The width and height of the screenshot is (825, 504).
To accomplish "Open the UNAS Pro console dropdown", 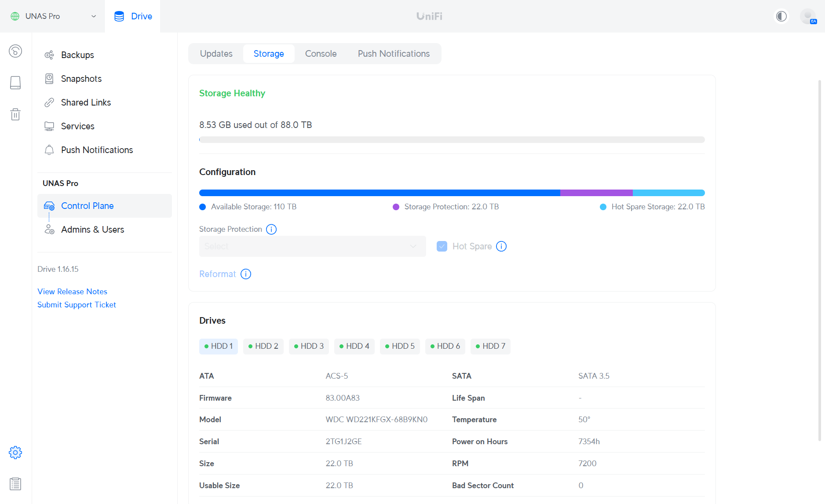I will pyautogui.click(x=53, y=16).
